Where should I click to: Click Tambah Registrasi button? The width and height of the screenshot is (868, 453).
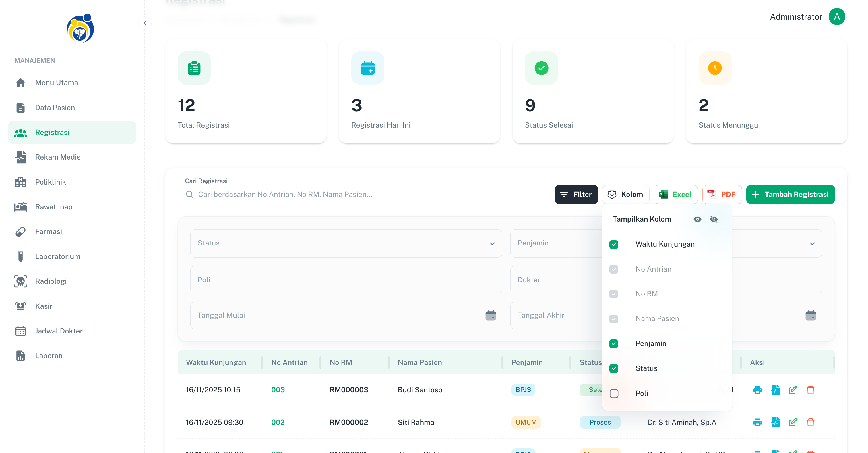(x=790, y=194)
